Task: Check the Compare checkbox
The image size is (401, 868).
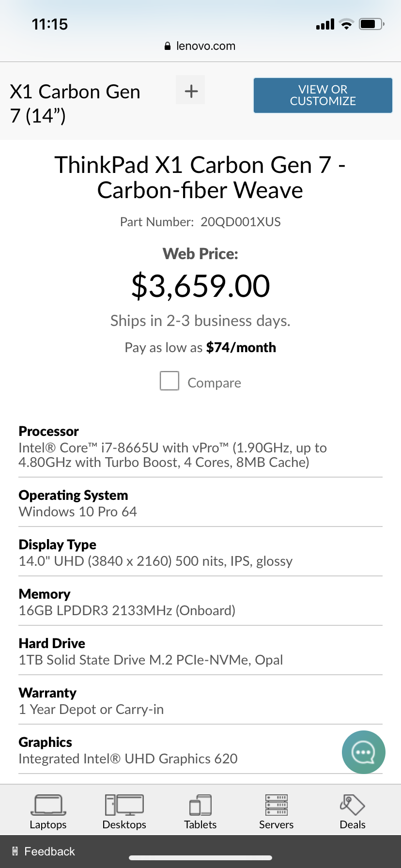Action: (170, 381)
